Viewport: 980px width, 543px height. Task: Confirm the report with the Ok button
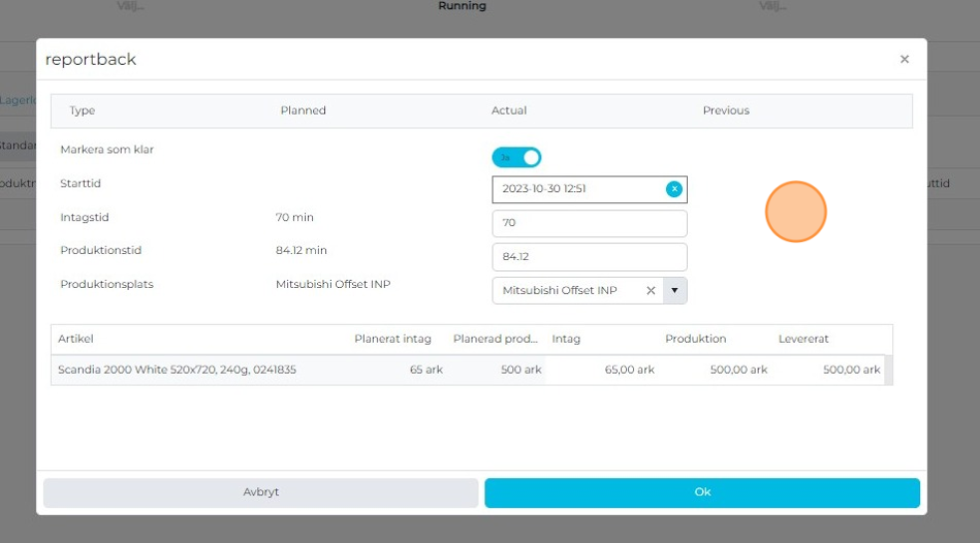[702, 492]
